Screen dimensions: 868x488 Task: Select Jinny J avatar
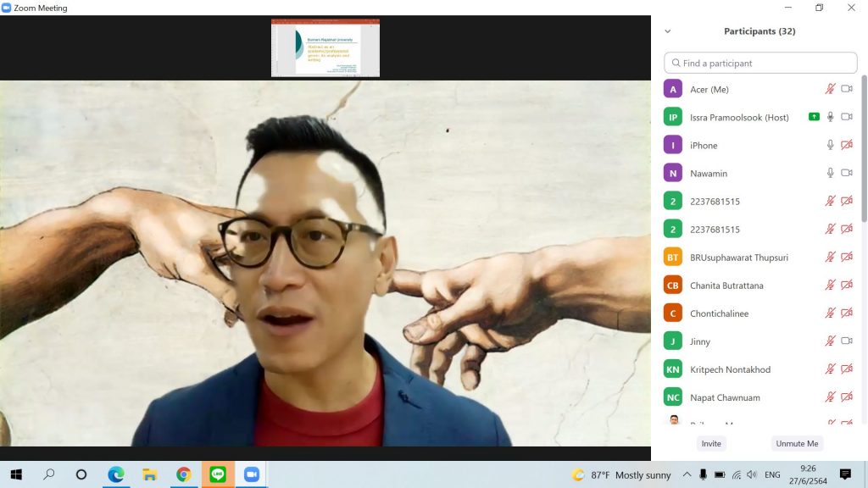[x=672, y=341]
